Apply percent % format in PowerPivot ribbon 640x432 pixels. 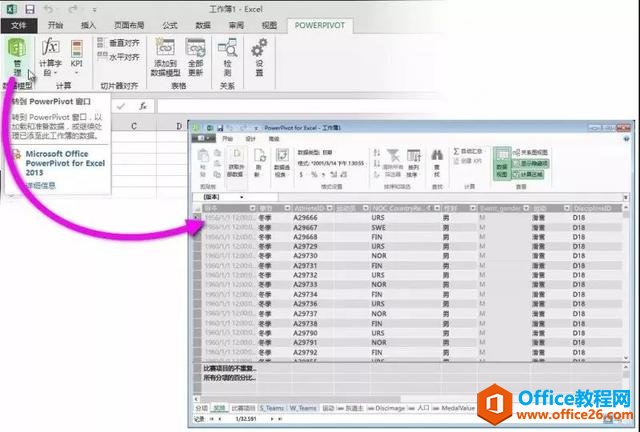314,174
